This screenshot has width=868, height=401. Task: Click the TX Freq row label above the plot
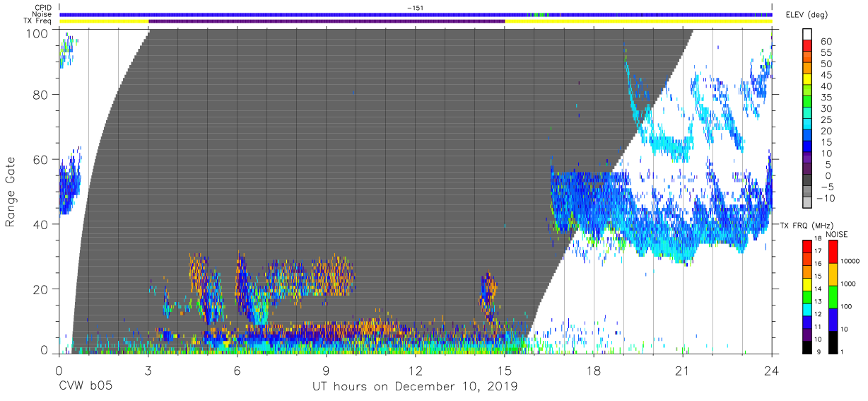38,21
